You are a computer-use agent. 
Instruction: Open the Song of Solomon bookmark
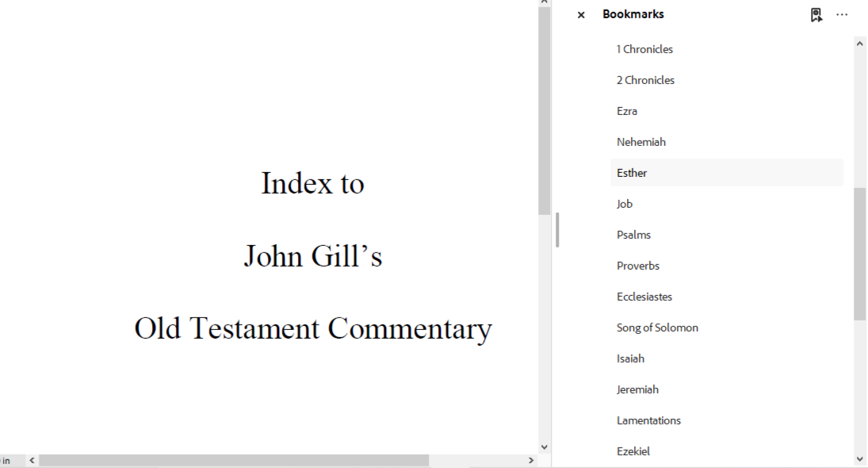click(657, 328)
